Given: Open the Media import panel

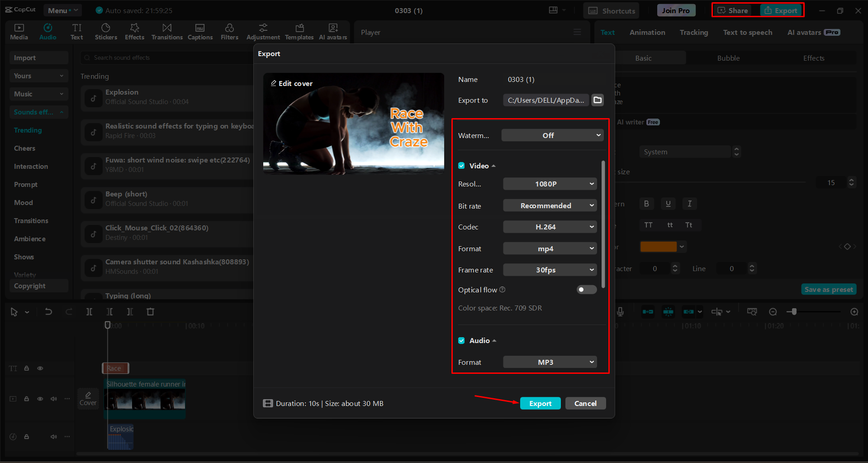Looking at the screenshot, I should (19, 32).
